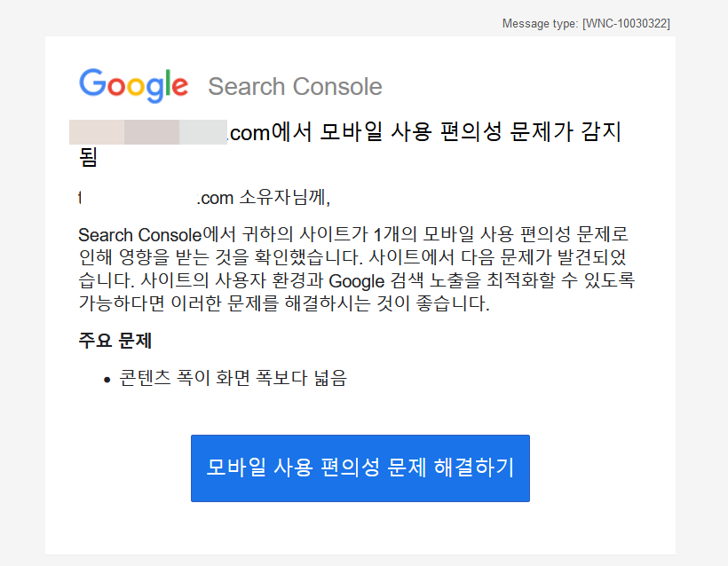Click the Search Console wordmark
This screenshot has height=566, width=728.
pyautogui.click(x=295, y=86)
